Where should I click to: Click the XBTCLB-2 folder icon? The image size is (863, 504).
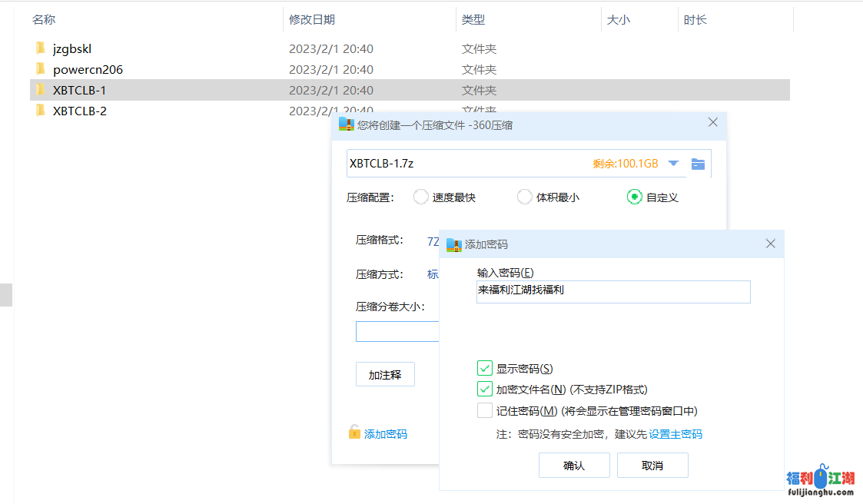pyautogui.click(x=41, y=111)
